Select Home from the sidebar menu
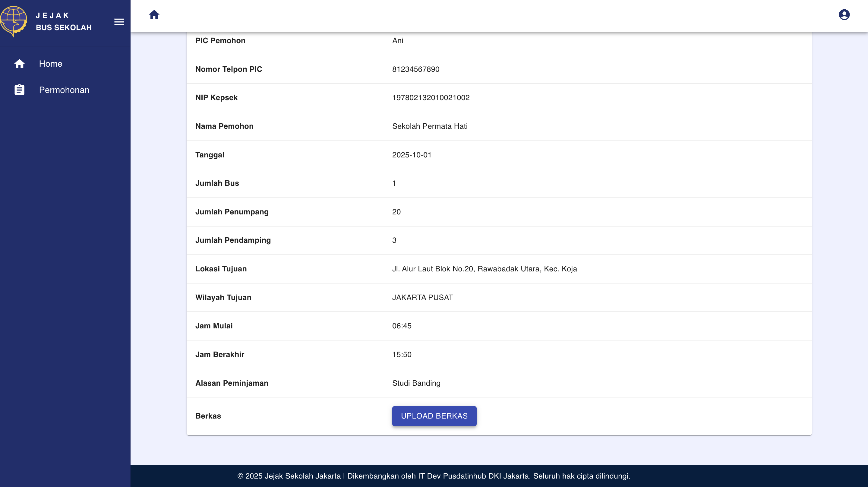The width and height of the screenshot is (868, 487). coord(51,64)
